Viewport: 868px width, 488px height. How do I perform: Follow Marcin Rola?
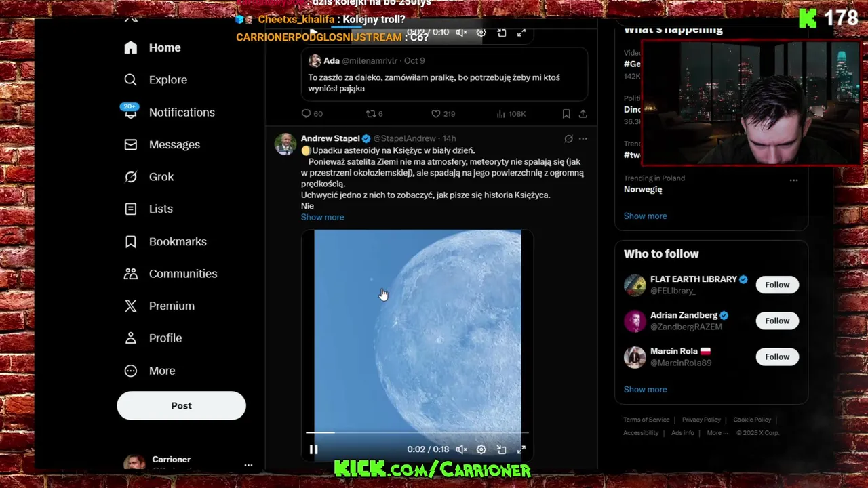(x=777, y=357)
